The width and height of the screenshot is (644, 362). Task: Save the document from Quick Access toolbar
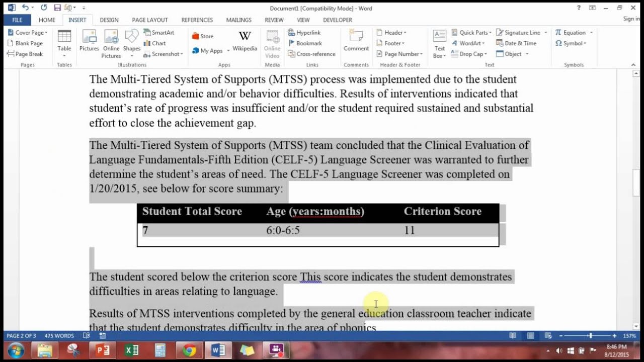tap(57, 8)
